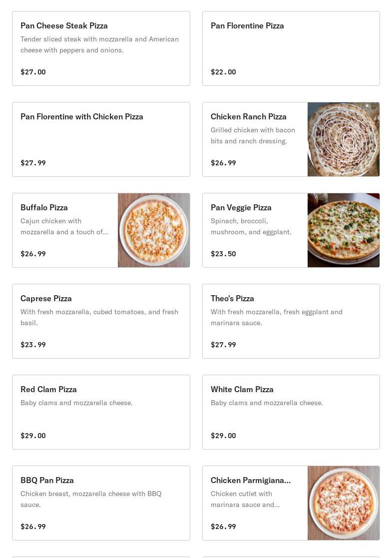Select the Pan Florentine Pizza card
392x558 pixels.
click(291, 48)
